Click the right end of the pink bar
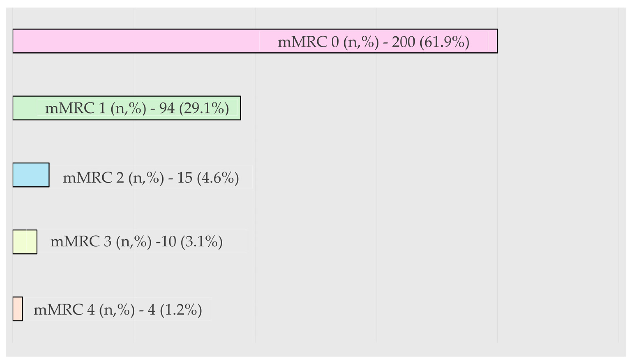Screen dimensions: 631x364 pyautogui.click(x=497, y=41)
